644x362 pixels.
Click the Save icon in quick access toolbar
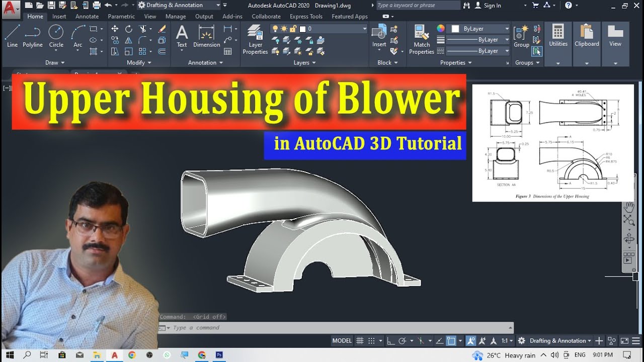(51, 6)
